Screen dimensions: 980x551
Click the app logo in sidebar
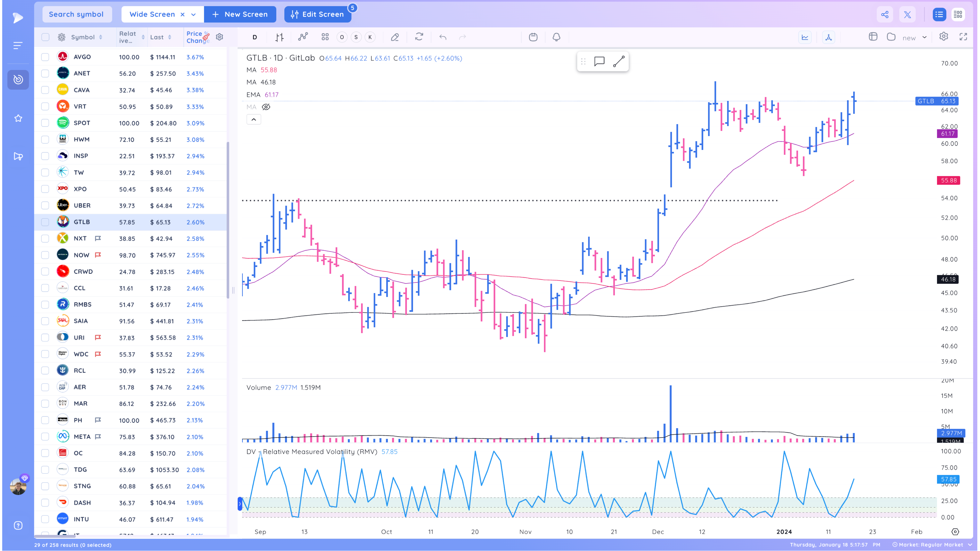click(x=18, y=18)
